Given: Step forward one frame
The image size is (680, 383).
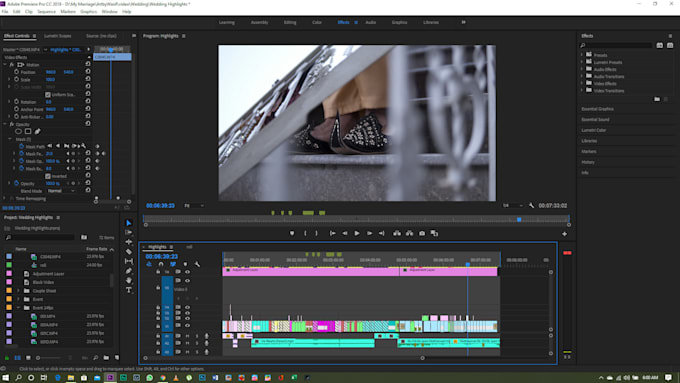Looking at the screenshot, I should (369, 233).
